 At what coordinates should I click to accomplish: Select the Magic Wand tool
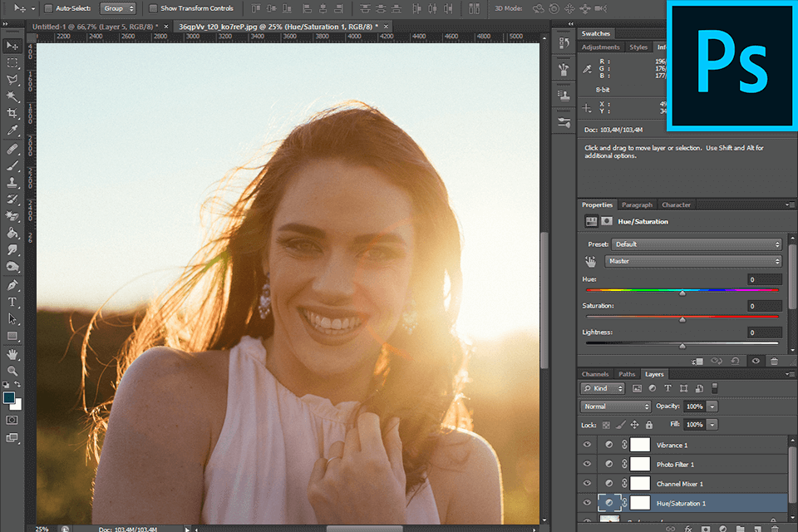(x=12, y=97)
